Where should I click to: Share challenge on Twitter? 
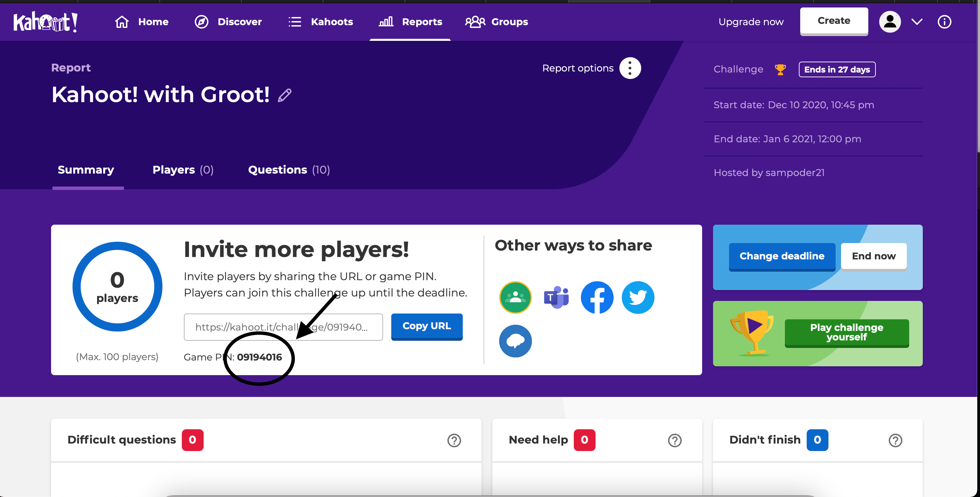637,298
